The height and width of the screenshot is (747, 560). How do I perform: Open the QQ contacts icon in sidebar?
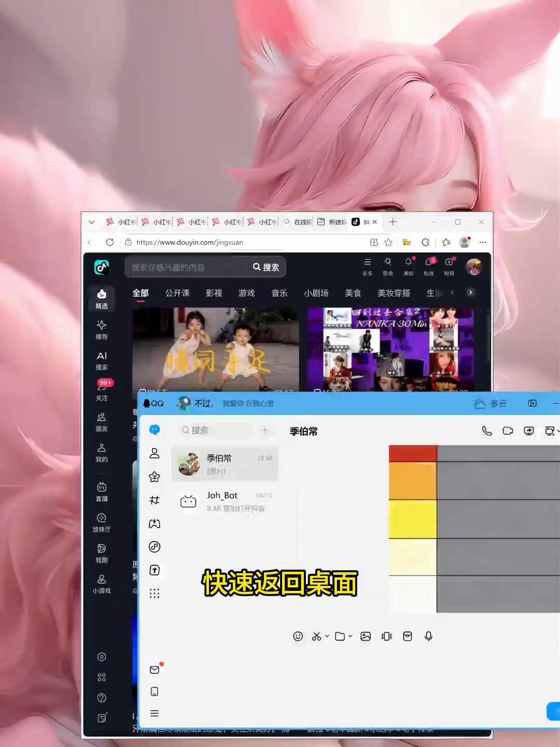(x=155, y=453)
